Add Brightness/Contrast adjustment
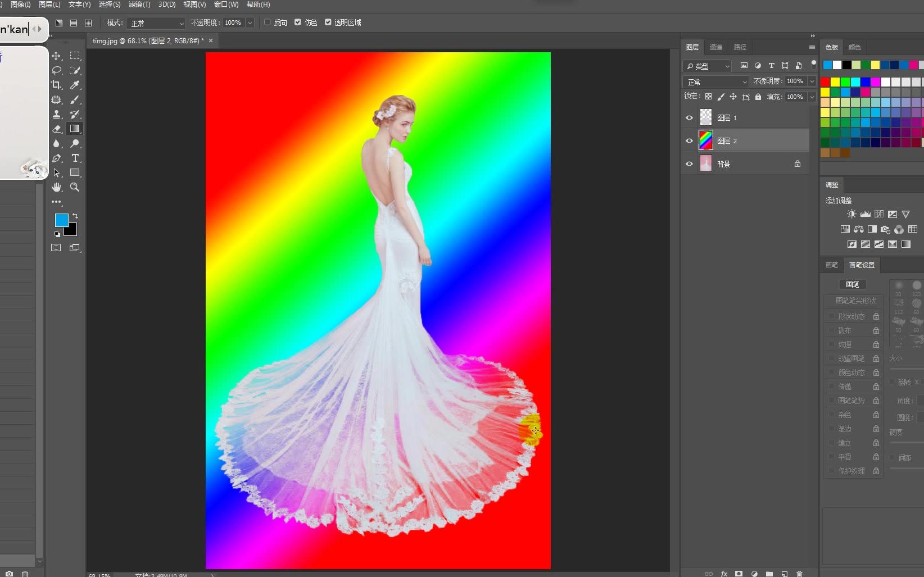The image size is (924, 577). point(851,214)
